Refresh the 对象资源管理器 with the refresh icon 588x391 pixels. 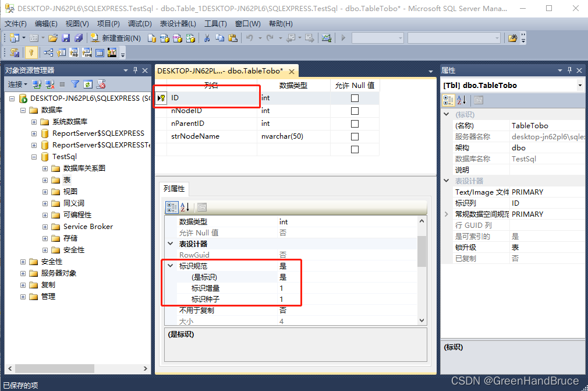[87, 84]
